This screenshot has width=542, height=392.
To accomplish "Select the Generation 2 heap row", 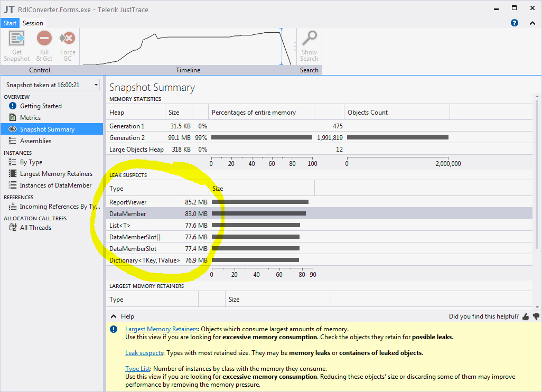I will (320, 137).
